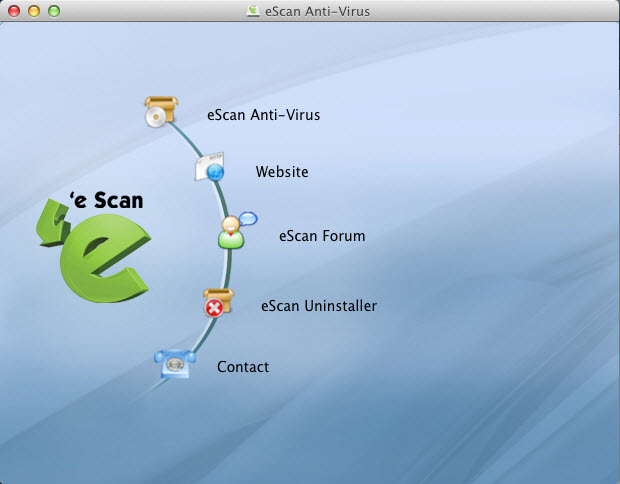Viewport: 620px width, 484px height.
Task: Open the eScan Forum user chat icon
Action: click(x=237, y=231)
